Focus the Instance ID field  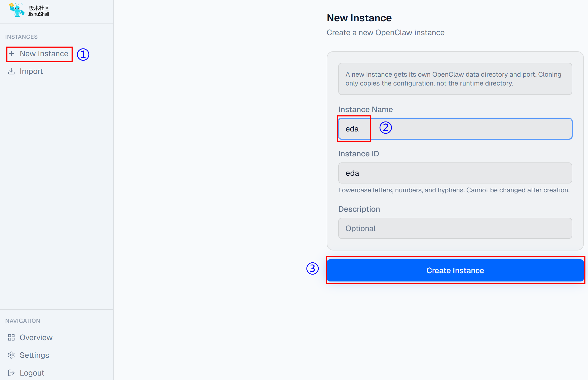click(455, 173)
